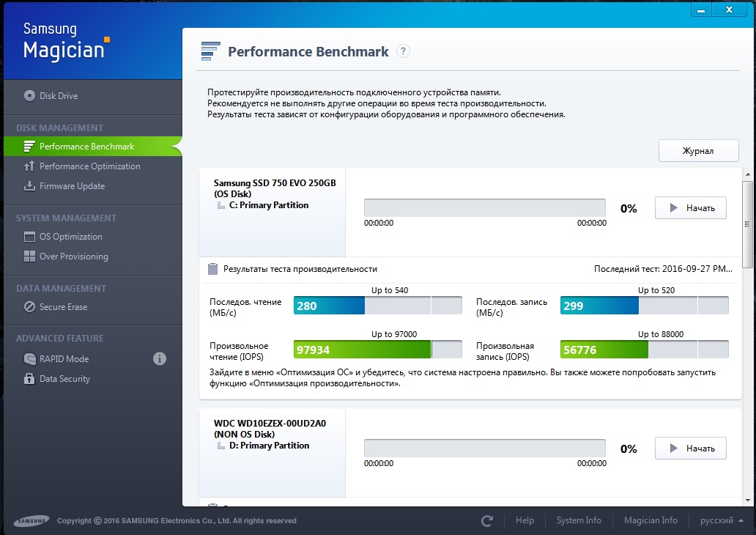The image size is (756, 535).
Task: Open System Info from footer
Action: (579, 520)
